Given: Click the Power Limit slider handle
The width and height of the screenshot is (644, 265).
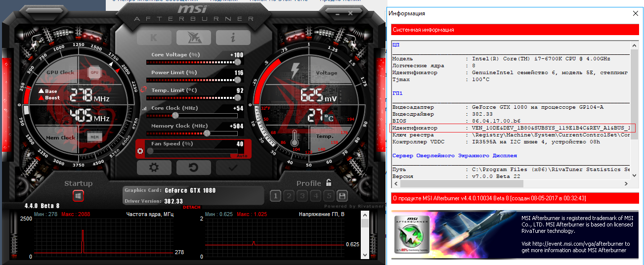Looking at the screenshot, I should pos(238,80).
